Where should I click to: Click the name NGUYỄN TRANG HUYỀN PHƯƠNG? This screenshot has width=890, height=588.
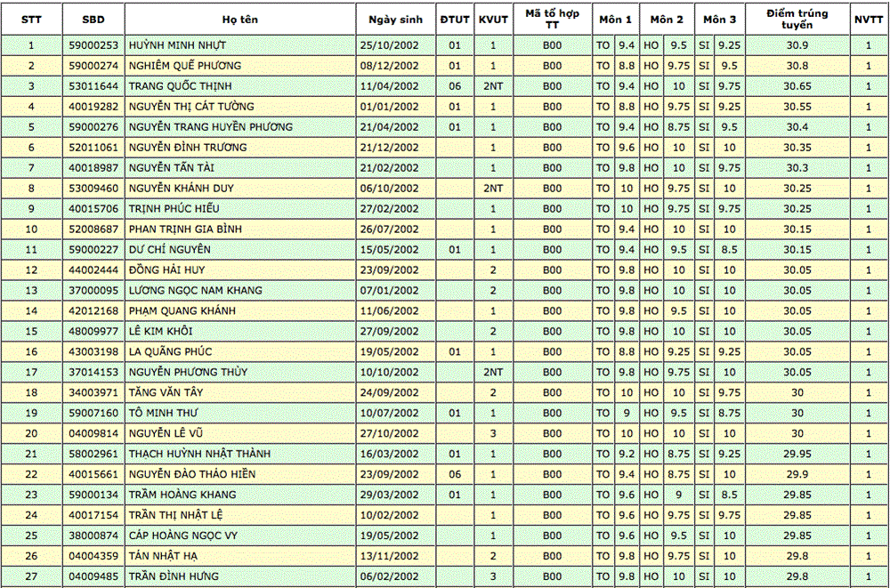(210, 127)
